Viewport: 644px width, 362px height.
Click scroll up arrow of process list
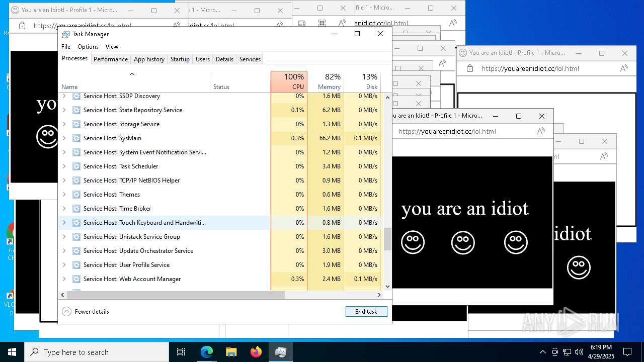click(x=387, y=97)
